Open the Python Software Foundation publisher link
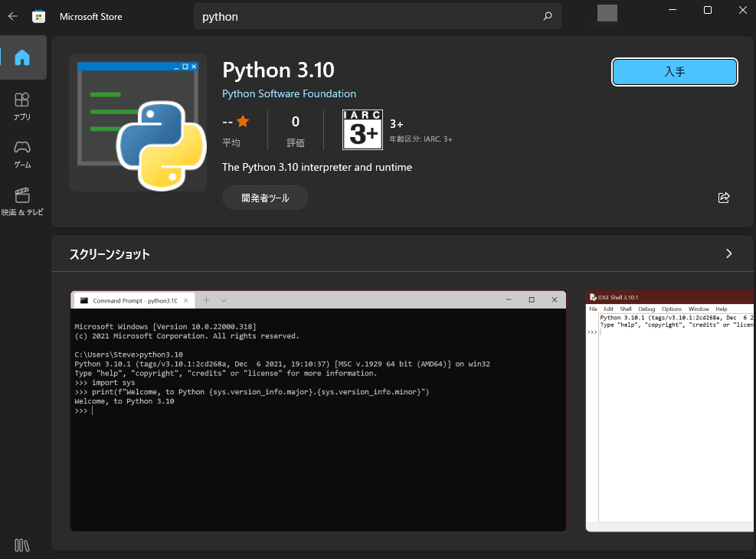 click(289, 93)
